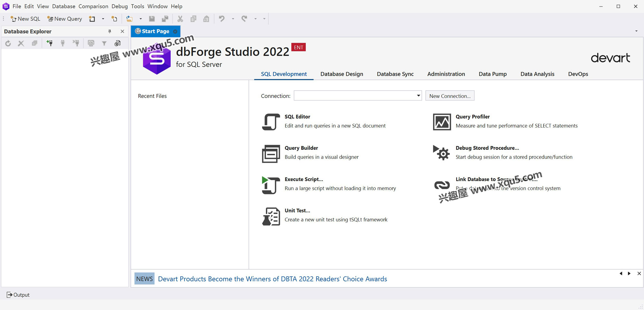Image resolution: width=644 pixels, height=310 pixels.
Task: Click the Unit Test flask icon
Action: click(271, 216)
